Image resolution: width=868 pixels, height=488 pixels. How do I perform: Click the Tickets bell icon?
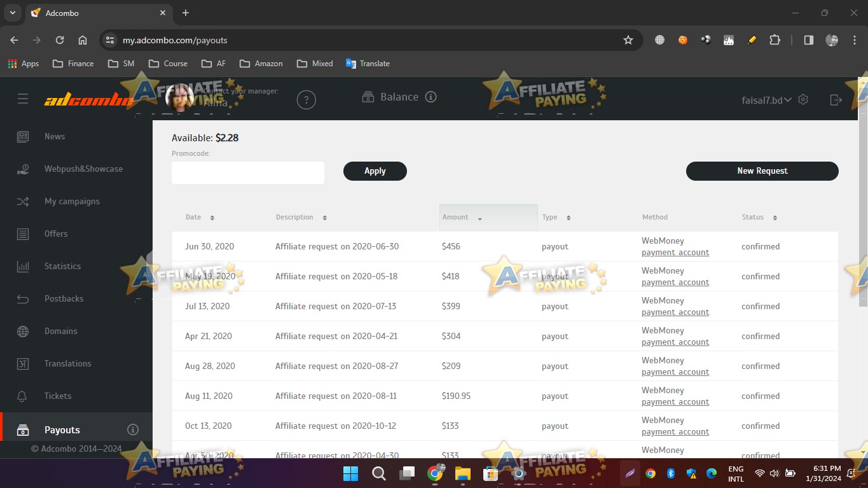(23, 396)
